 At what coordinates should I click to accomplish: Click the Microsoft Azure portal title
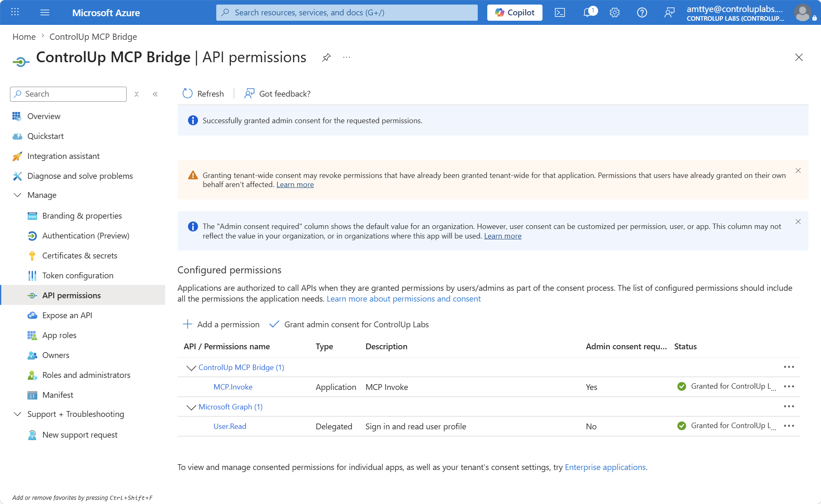pyautogui.click(x=106, y=12)
